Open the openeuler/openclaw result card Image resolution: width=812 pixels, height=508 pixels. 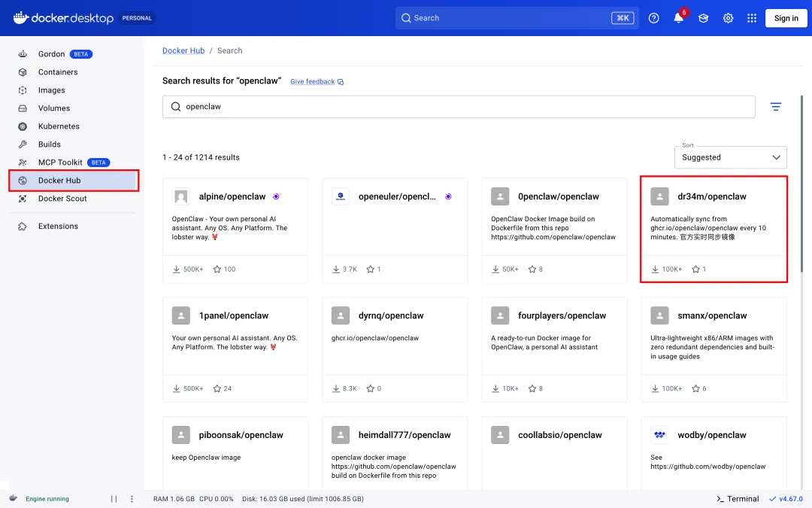coord(395,231)
